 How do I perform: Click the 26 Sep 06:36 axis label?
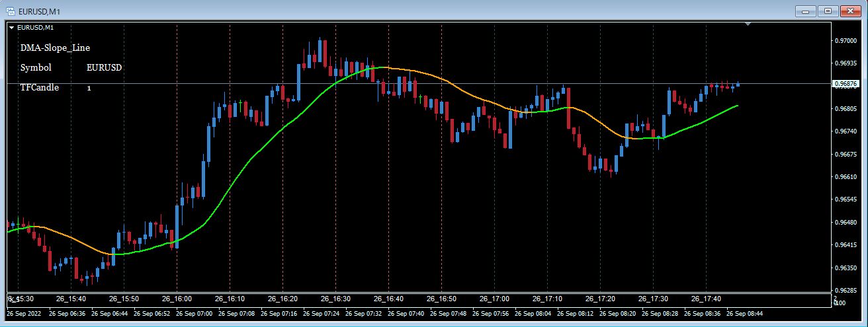coord(66,314)
